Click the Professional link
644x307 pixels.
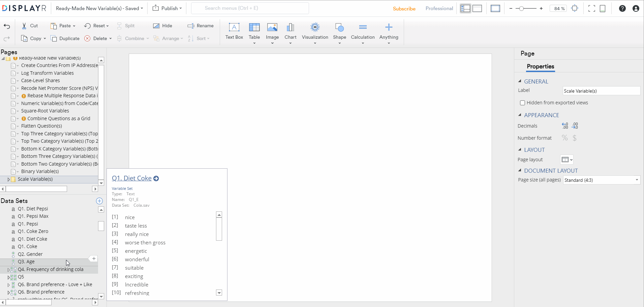439,8
